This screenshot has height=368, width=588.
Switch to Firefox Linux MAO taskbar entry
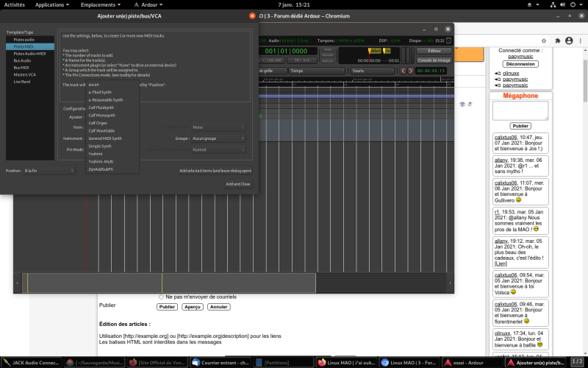[x=346, y=363]
